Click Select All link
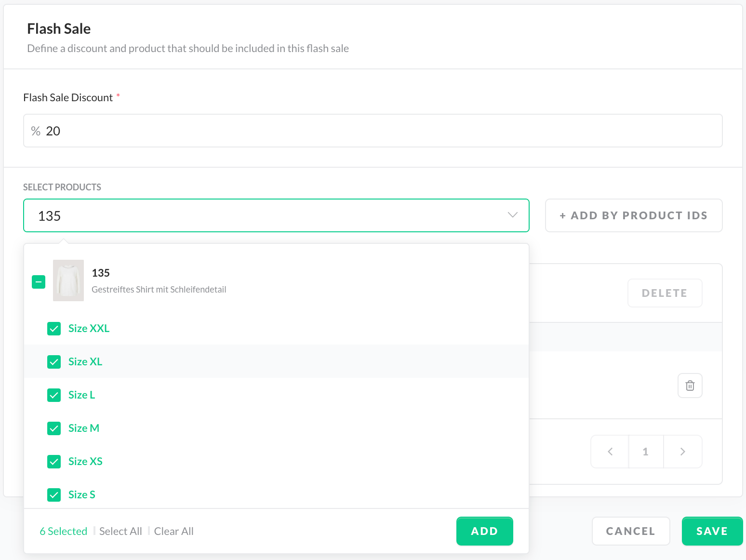This screenshot has width=746, height=560. [x=120, y=531]
